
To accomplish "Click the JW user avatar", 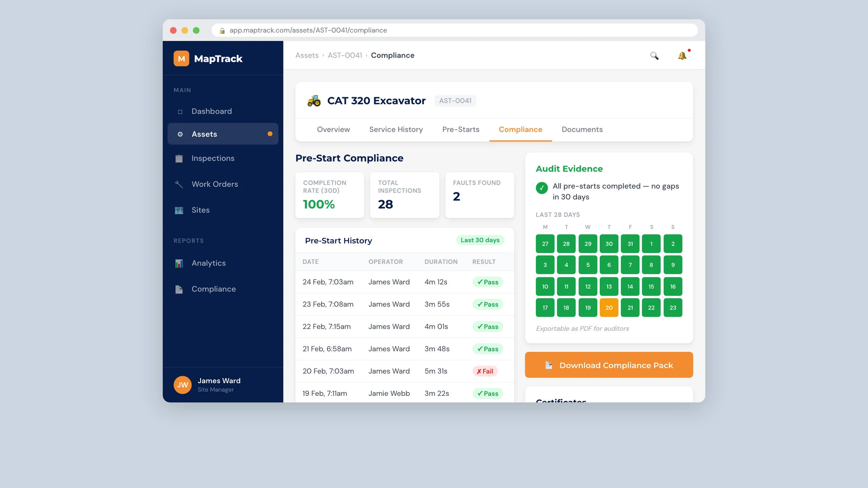I will coord(183,385).
